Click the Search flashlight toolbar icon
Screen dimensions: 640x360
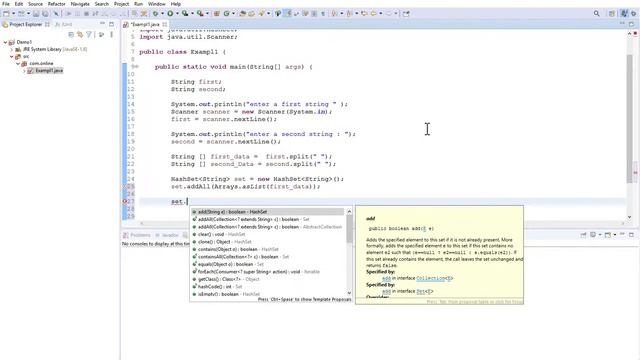(261, 13)
